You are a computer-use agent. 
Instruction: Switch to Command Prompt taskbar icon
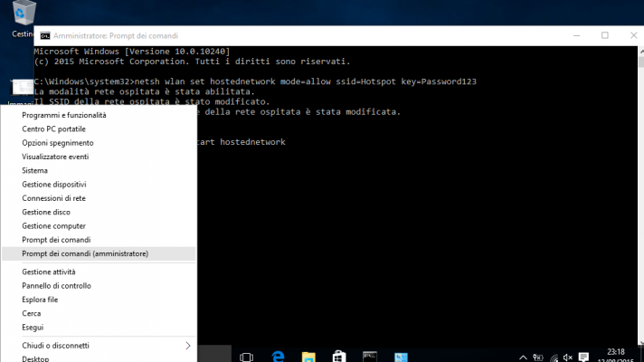pos(370,357)
